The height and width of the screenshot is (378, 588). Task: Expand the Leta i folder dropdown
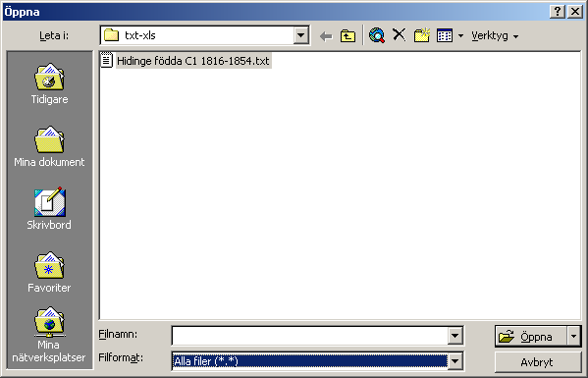(300, 35)
